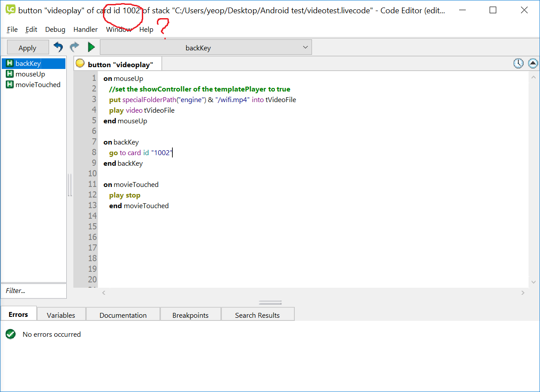Click the 'No errors occurred' message
This screenshot has height=392, width=540.
pos(52,335)
